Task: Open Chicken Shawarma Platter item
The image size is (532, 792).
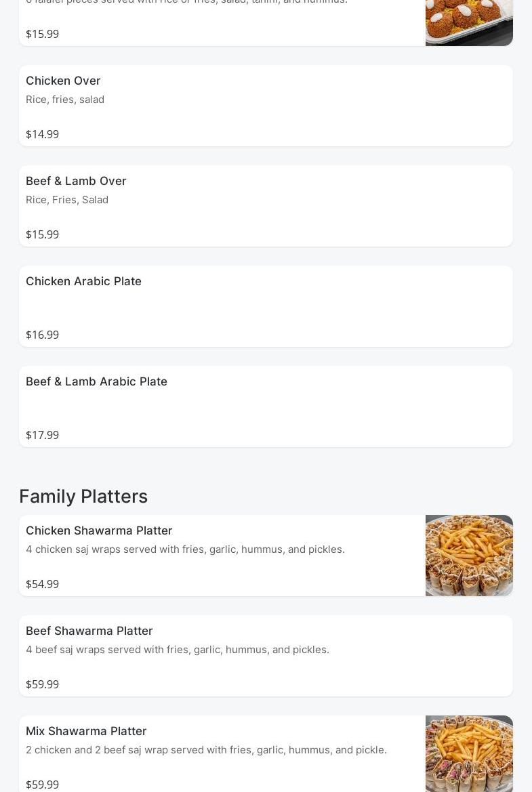Action: (x=222, y=556)
